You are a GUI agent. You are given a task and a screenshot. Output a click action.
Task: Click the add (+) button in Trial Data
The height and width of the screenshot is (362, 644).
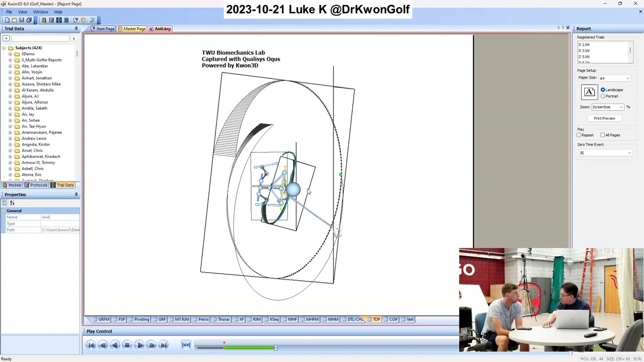[6, 38]
